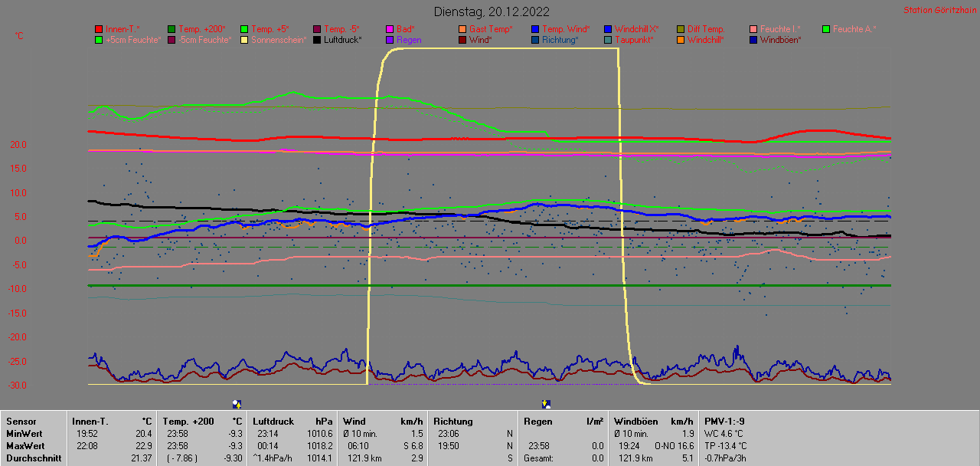This screenshot has height=466, width=980.
Task: Click the PMV-1:-9 header in table
Action: (x=724, y=421)
